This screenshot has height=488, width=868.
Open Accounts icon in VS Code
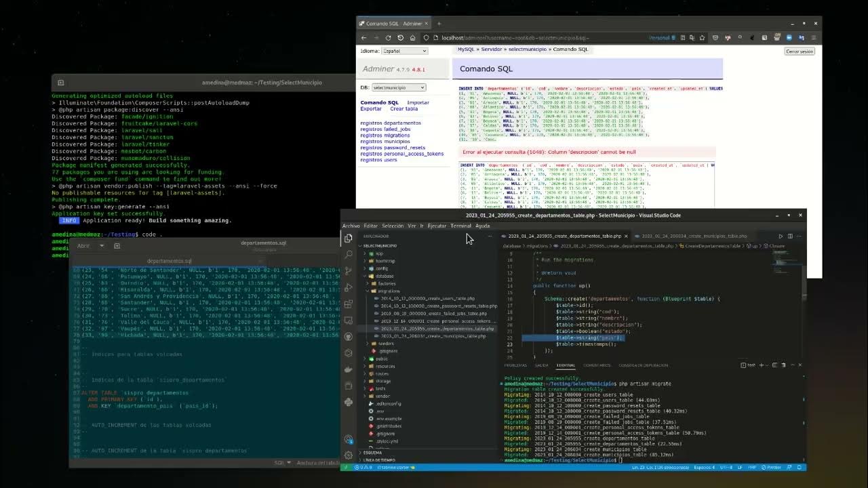(x=348, y=440)
